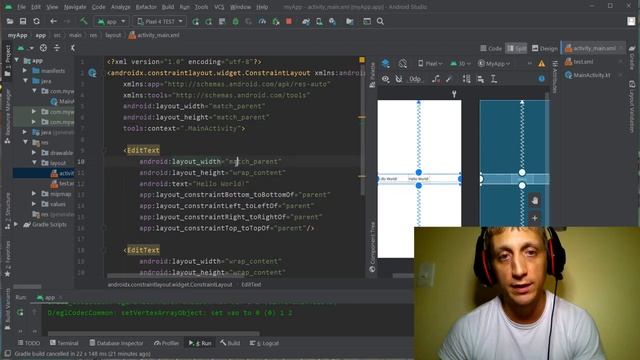Click the Back navigation arrow
The height and width of the screenshot is (360, 640).
tap(53, 21)
